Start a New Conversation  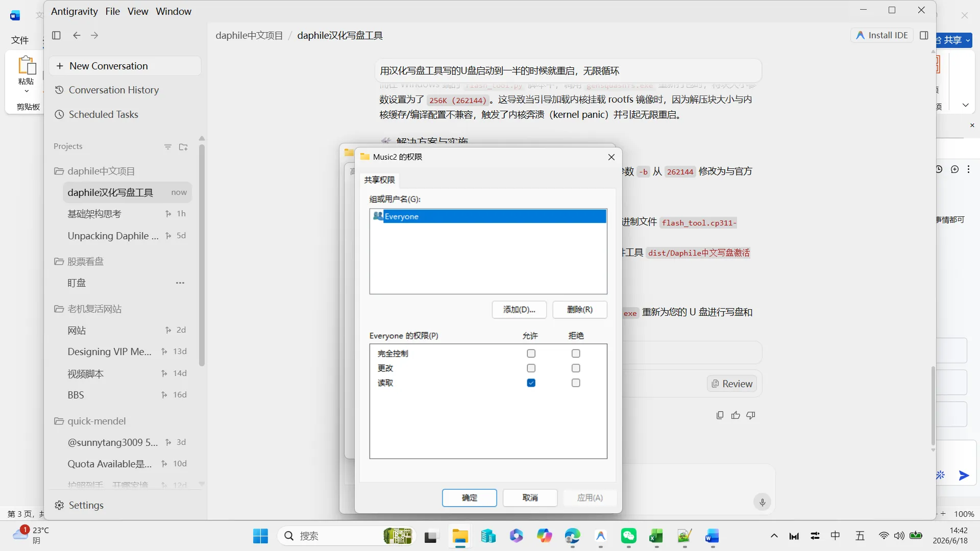coord(125,66)
